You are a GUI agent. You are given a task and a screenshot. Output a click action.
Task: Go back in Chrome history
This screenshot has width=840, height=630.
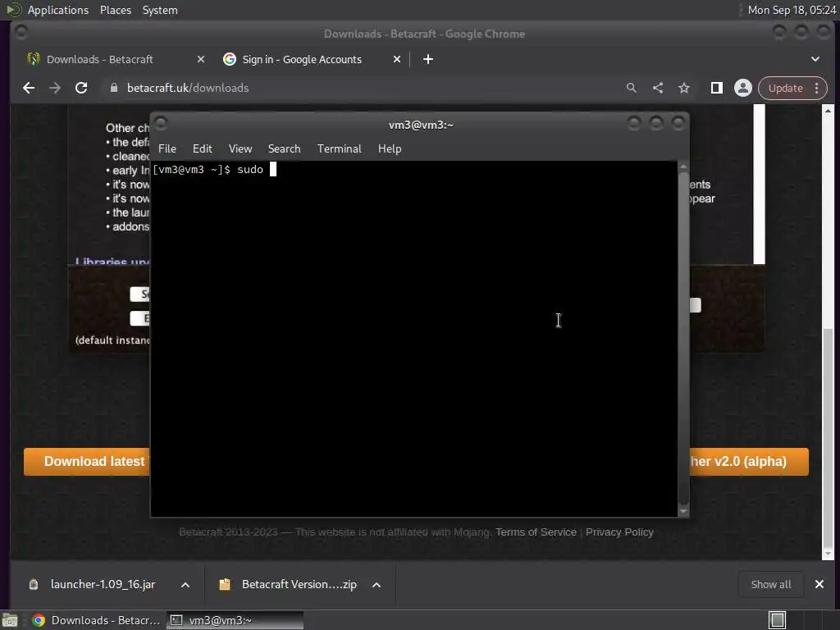[29, 88]
